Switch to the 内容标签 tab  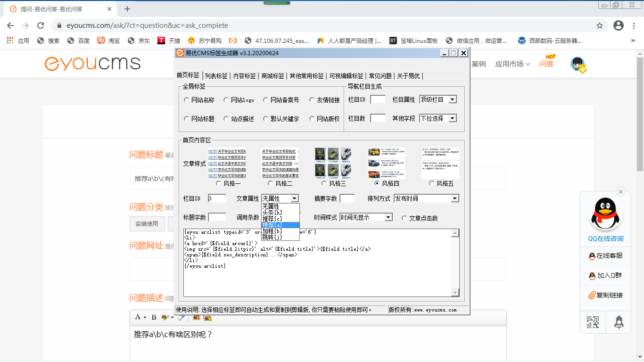point(245,76)
